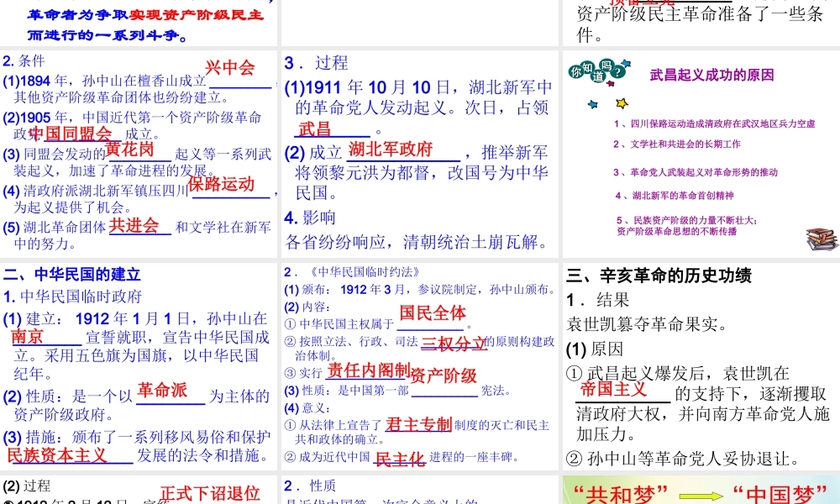Click the yellow star beside the blue star
Image resolution: width=840 pixels, height=504 pixels.
tap(622, 102)
